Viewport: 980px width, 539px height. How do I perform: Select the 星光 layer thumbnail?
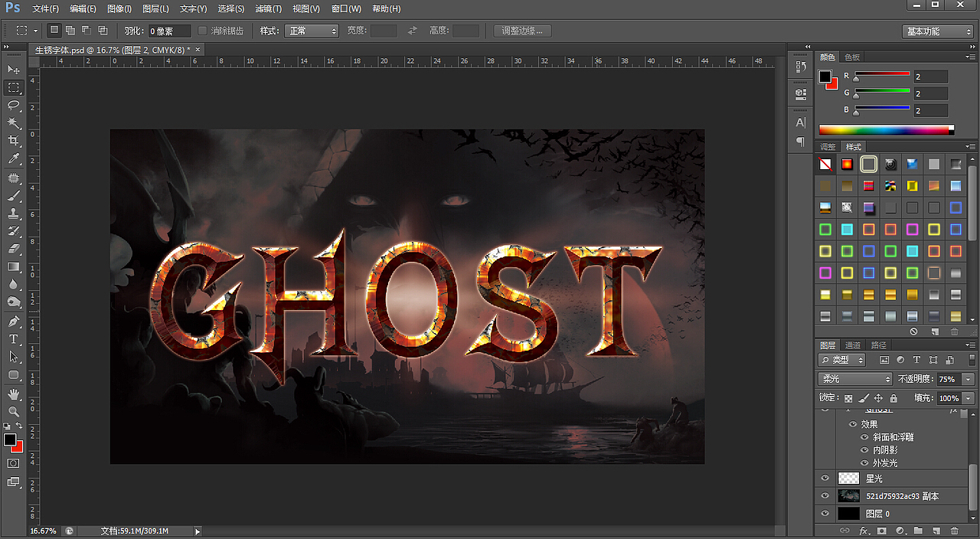tap(848, 478)
